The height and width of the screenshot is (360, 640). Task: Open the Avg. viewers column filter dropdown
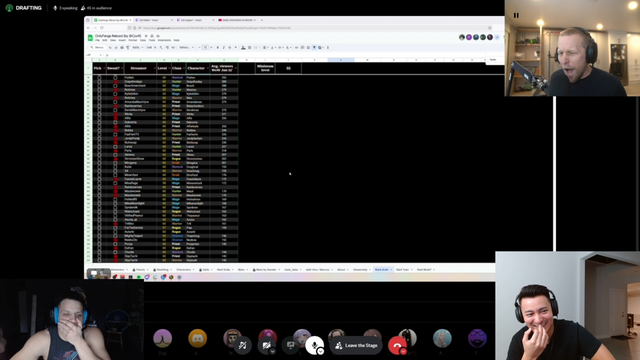click(236, 68)
